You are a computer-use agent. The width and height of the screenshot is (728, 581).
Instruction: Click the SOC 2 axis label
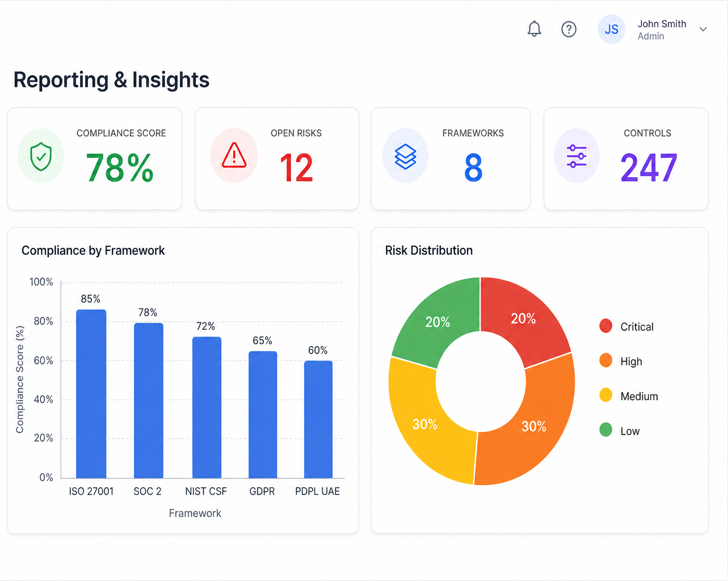148,491
